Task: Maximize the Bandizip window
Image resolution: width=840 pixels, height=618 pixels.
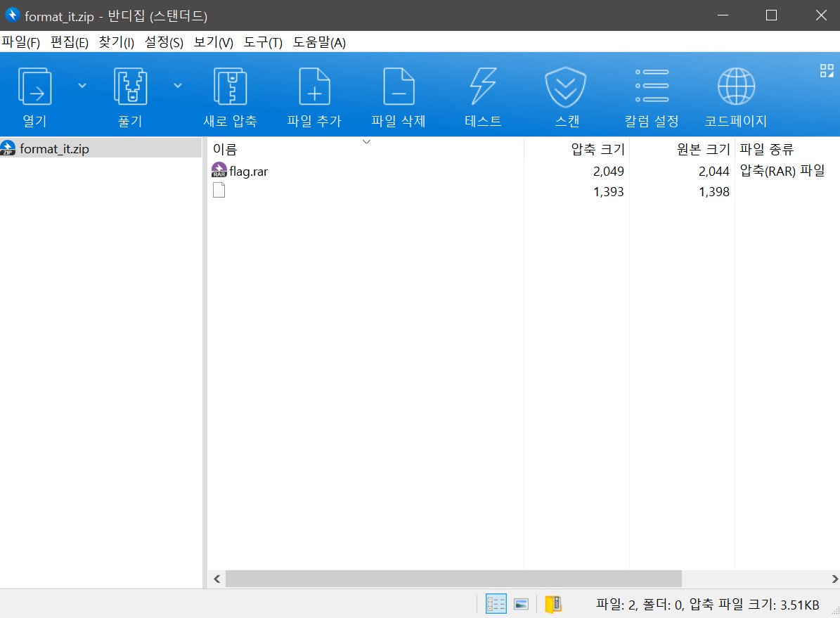Action: 771,15
